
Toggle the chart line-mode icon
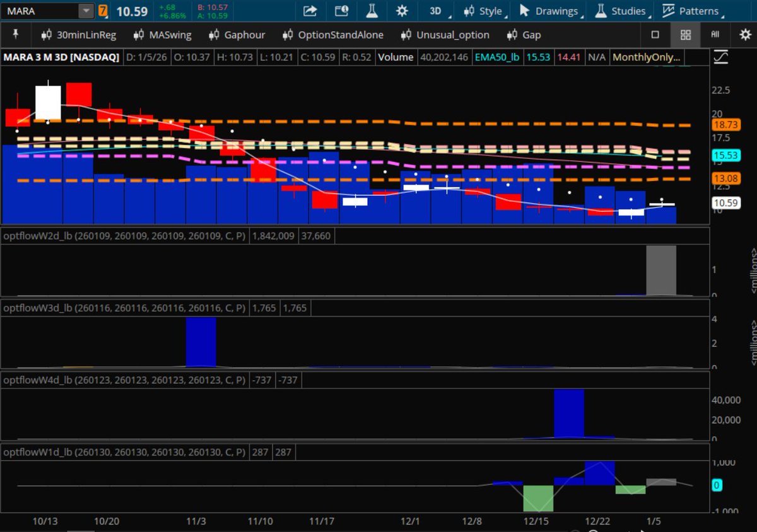point(720,57)
